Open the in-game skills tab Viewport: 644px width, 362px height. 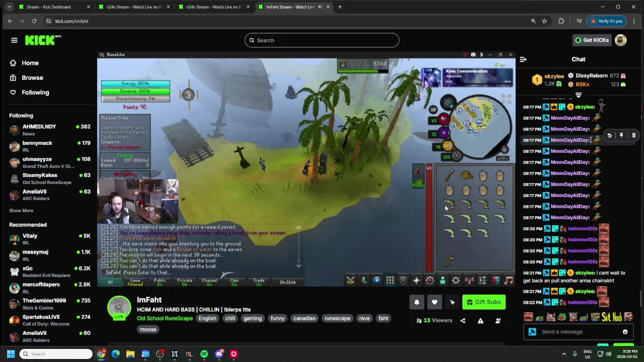point(364,281)
